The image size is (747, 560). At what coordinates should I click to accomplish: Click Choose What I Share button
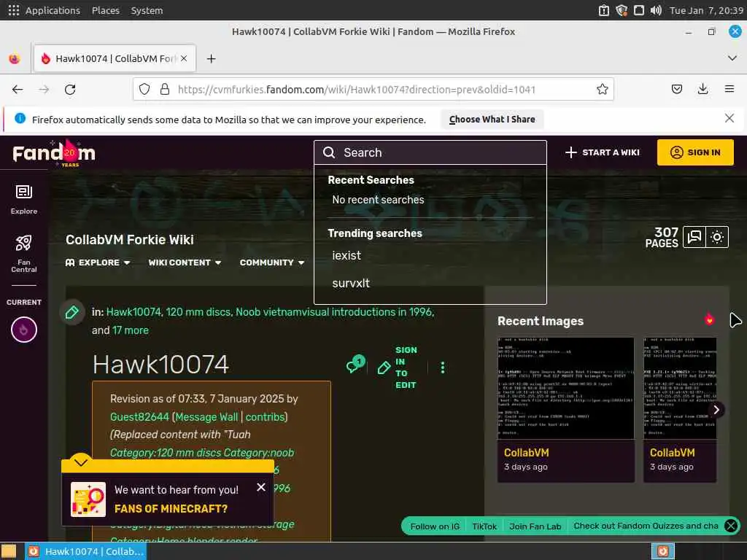(492, 119)
